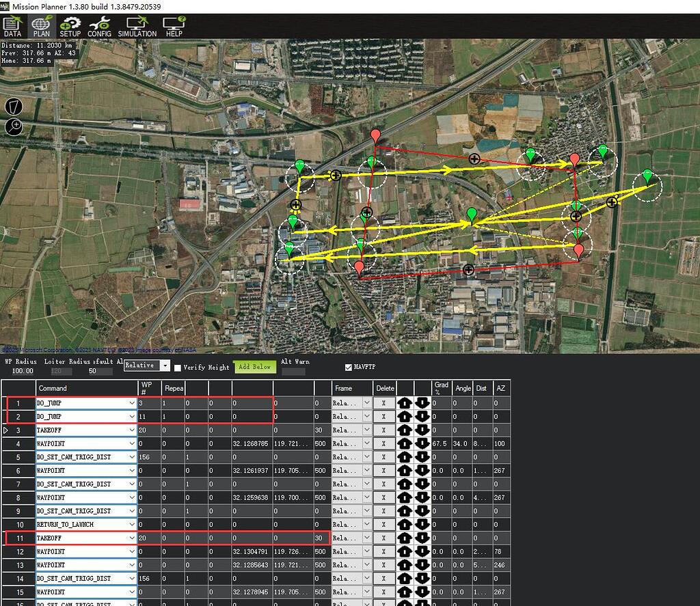Switch to the SIMULATION screen
Viewport: 700px width, 606px height.
(x=137, y=26)
